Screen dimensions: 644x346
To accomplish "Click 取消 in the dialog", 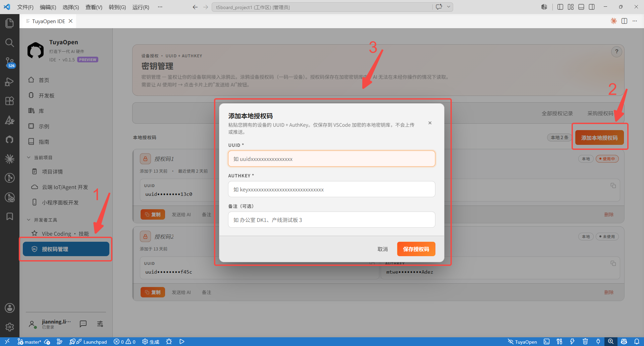I will click(382, 249).
